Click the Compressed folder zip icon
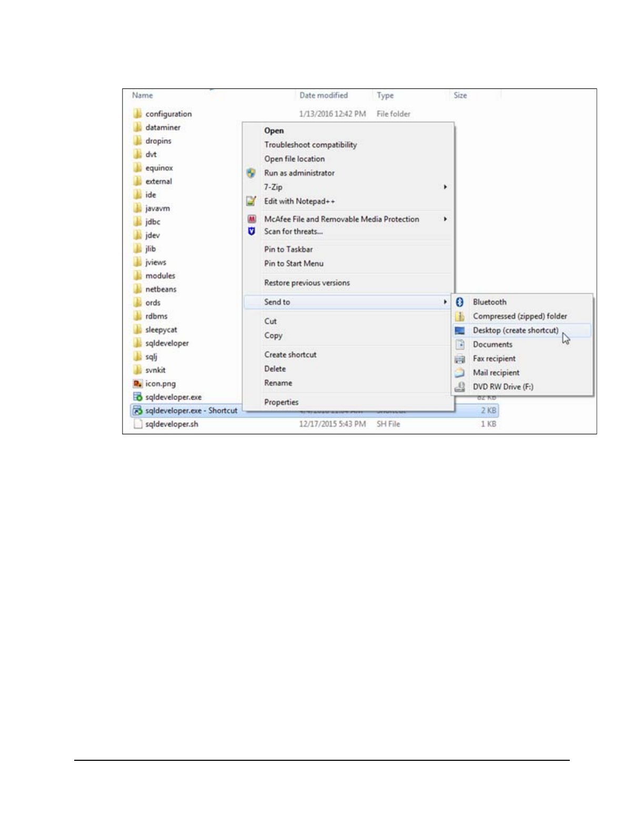 [459, 316]
